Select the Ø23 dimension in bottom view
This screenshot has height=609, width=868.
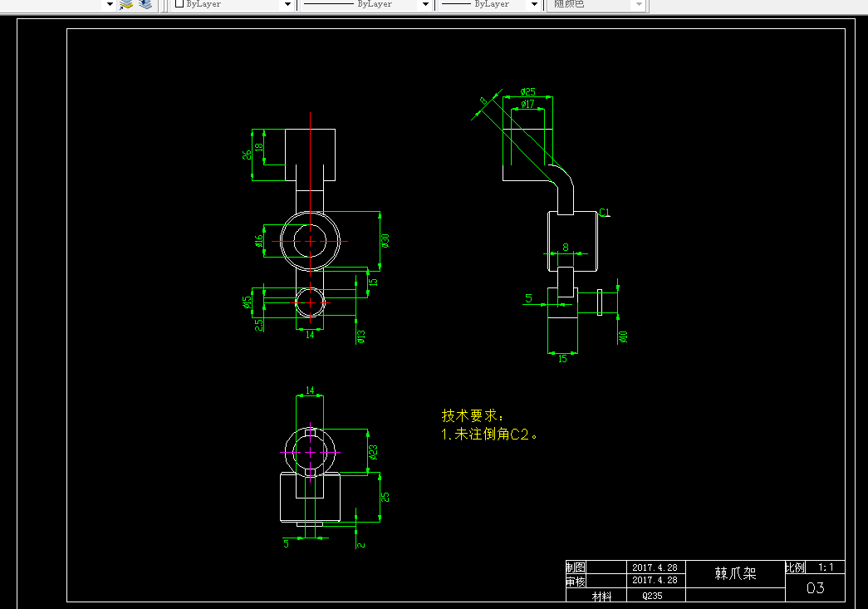(x=373, y=452)
